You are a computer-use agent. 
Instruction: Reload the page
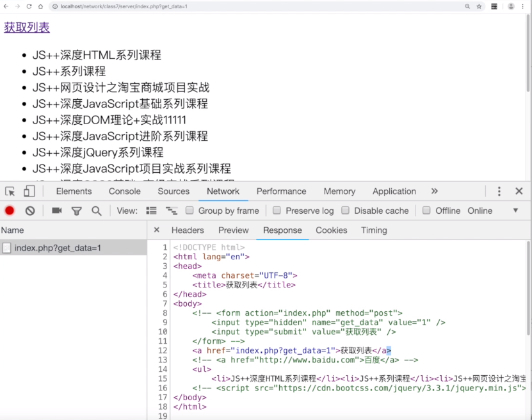29,6
